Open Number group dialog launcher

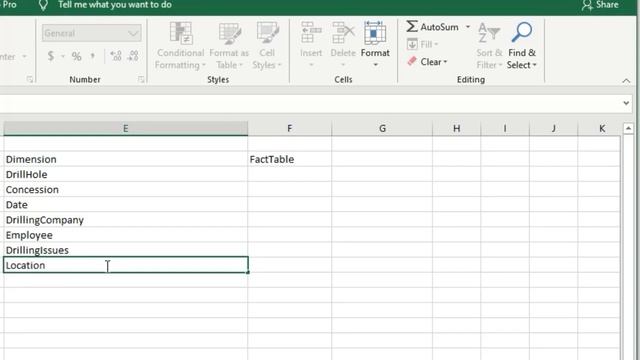pos(141,79)
